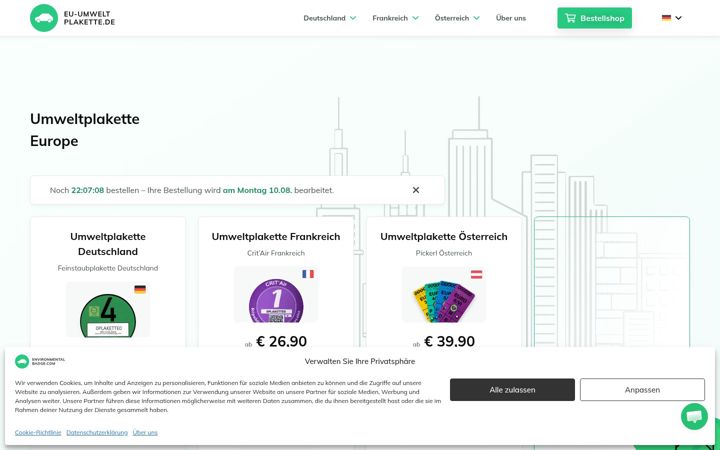Viewport: 720px width, 450px height.
Task: Click the German flag language icon
Action: point(666,18)
